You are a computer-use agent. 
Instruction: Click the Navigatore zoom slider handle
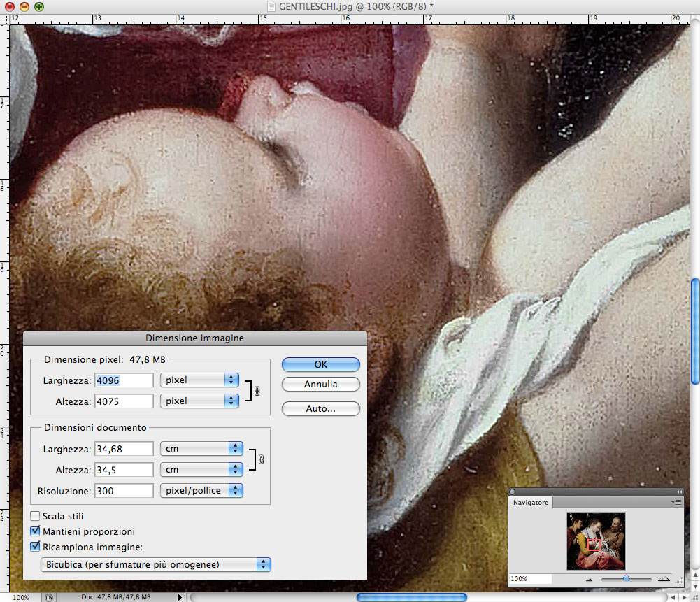(x=627, y=578)
